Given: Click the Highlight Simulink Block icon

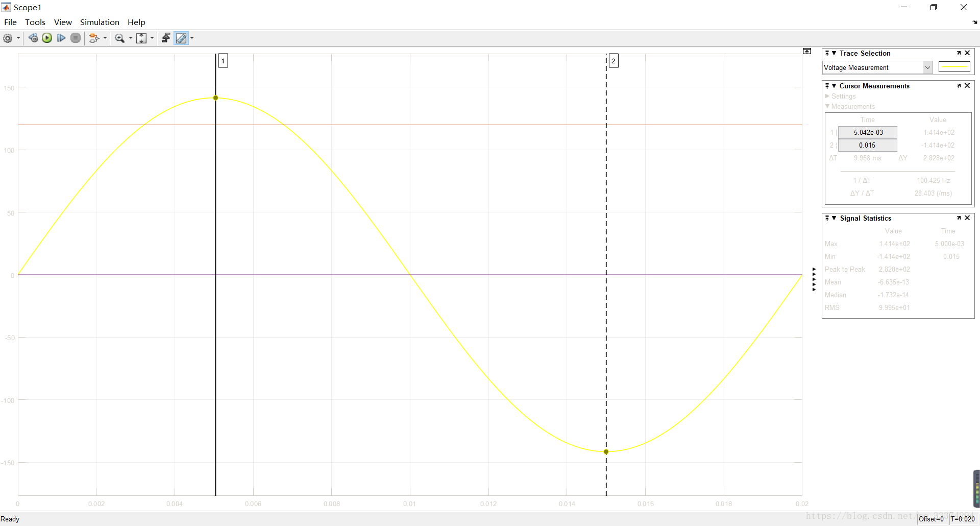Looking at the screenshot, I should pyautogui.click(x=166, y=38).
